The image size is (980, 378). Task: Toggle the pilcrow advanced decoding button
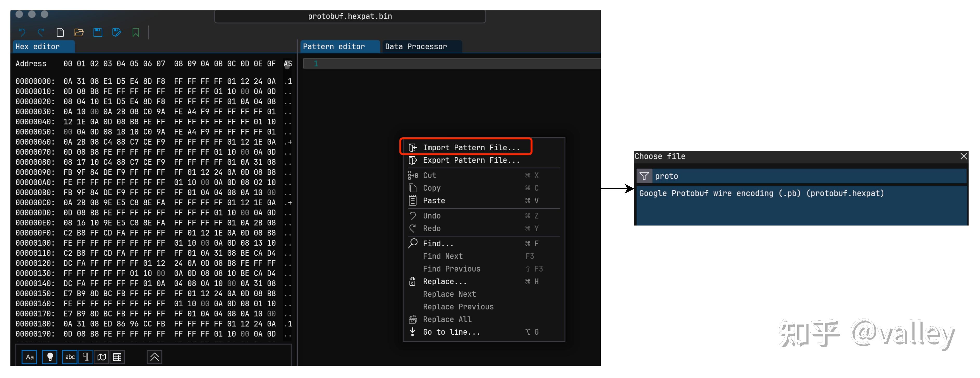85,357
